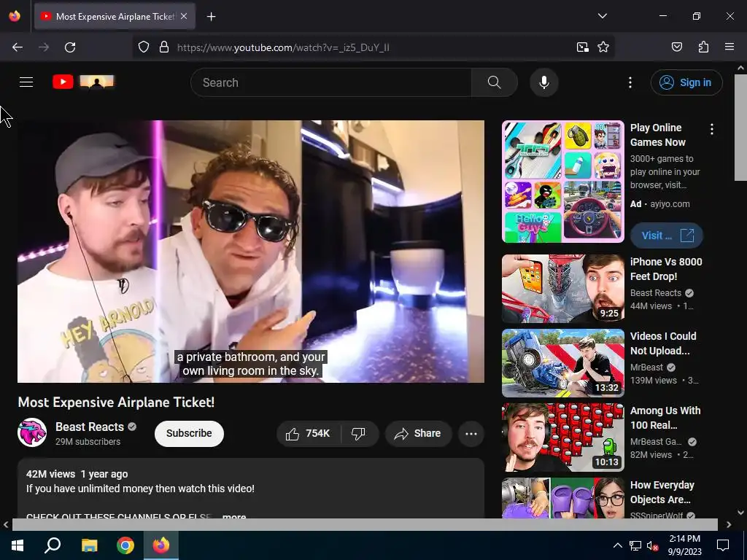Launch File Explorer from taskbar
Image resolution: width=747 pixels, height=560 pixels.
tap(89, 545)
